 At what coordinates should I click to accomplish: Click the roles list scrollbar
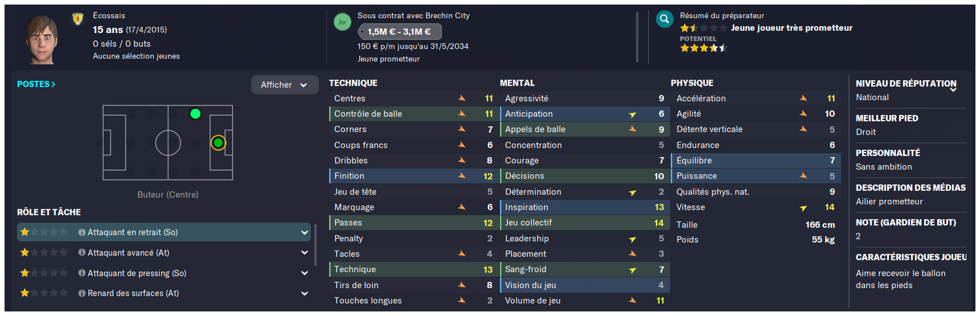click(x=315, y=245)
